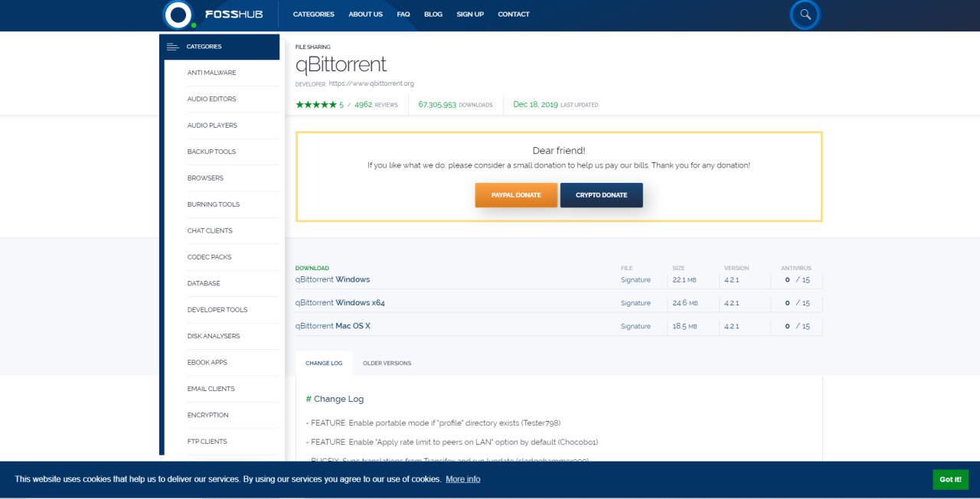Click the Dec 18, 2019 last updated date
This screenshot has width=980, height=499.
click(556, 105)
